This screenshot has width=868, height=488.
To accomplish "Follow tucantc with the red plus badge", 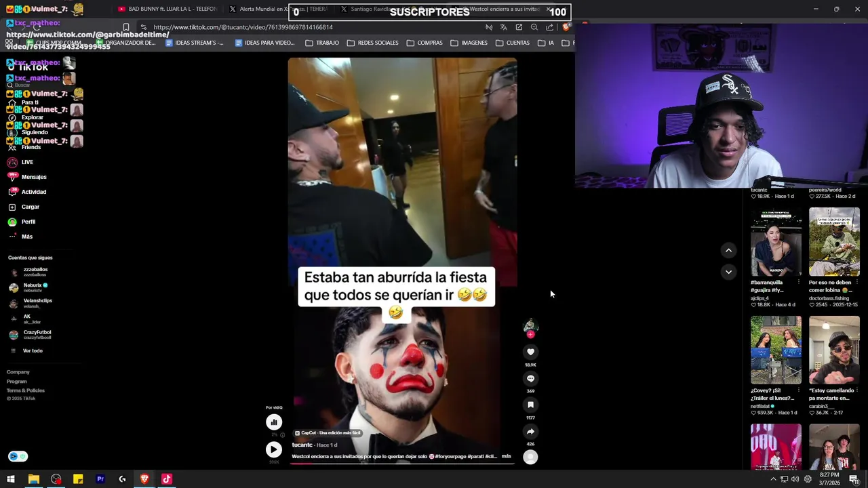I will click(x=531, y=334).
